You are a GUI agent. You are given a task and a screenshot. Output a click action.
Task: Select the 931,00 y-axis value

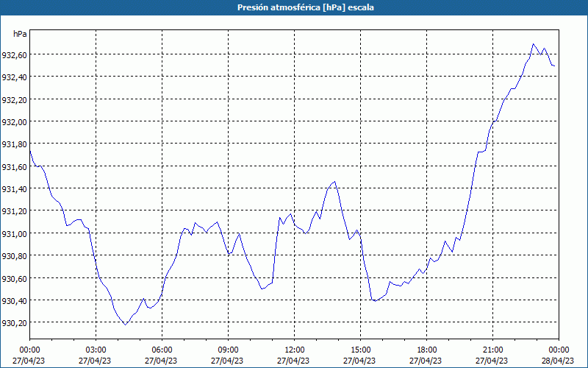point(14,233)
